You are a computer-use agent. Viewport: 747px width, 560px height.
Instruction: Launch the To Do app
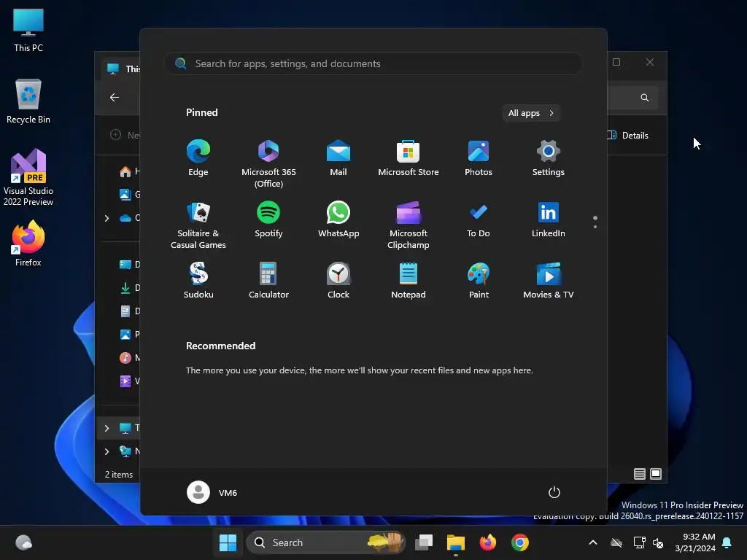point(479,219)
